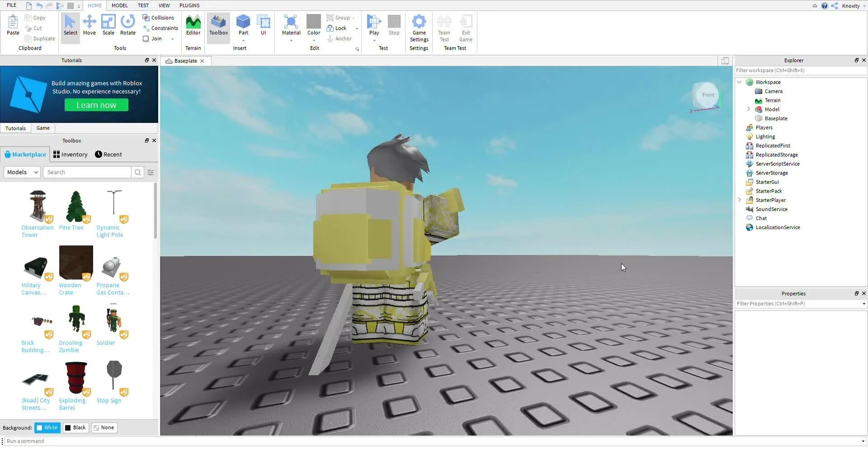Open the Join mode dropdown arrow

click(x=172, y=39)
